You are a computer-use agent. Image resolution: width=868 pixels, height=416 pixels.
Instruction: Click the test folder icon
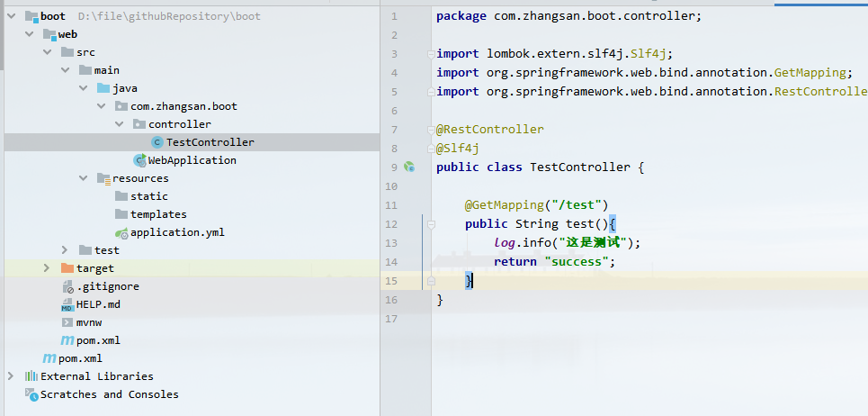tap(85, 250)
